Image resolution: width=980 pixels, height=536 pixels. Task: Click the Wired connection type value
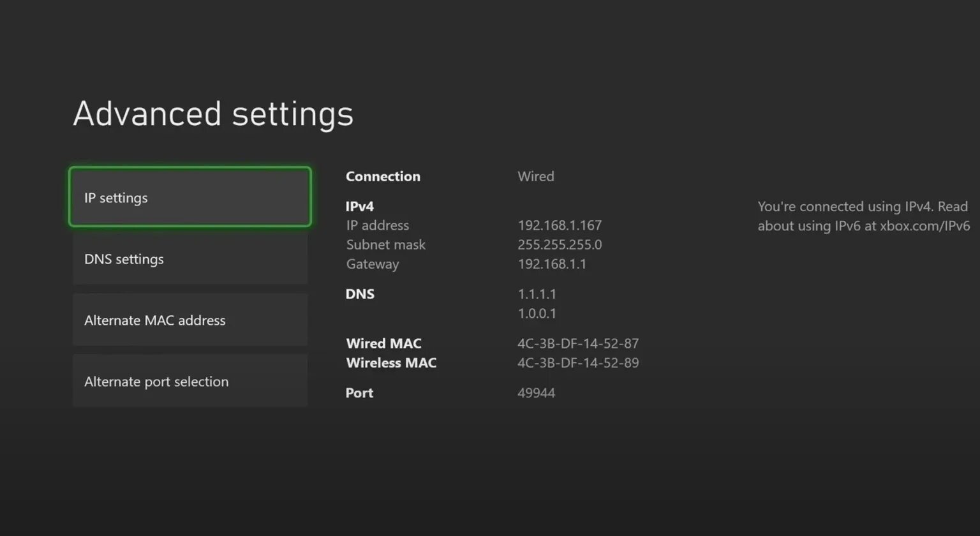[536, 176]
